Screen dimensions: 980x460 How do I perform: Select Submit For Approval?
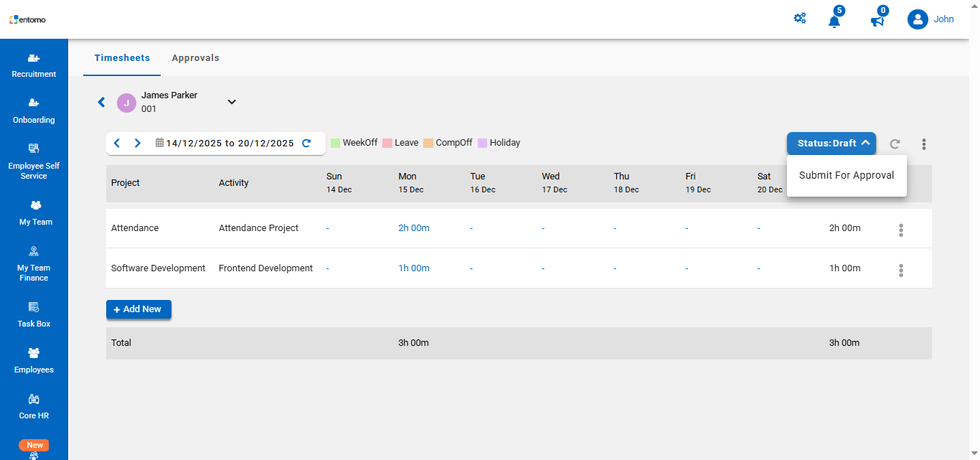pyautogui.click(x=847, y=175)
